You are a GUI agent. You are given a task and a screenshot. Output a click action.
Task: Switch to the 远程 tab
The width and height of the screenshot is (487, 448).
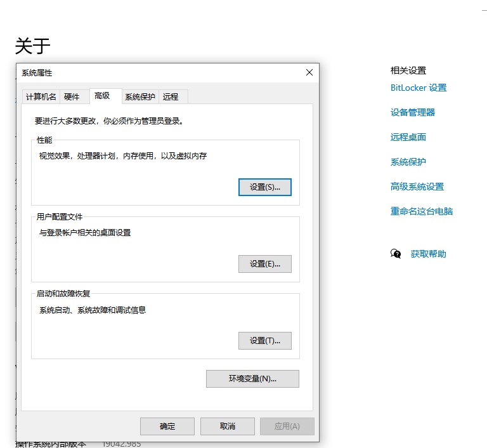(171, 96)
